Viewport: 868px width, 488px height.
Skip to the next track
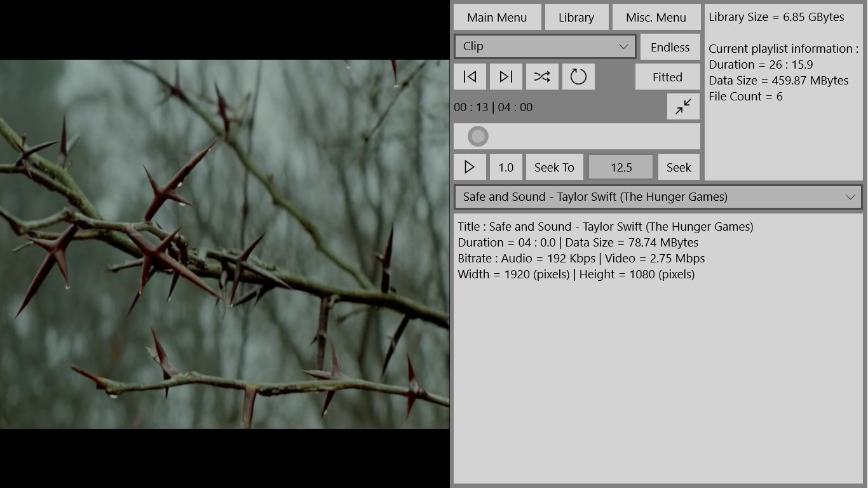tap(506, 77)
